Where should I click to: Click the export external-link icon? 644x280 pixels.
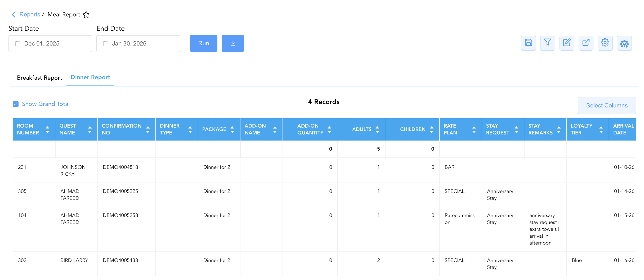point(586,43)
